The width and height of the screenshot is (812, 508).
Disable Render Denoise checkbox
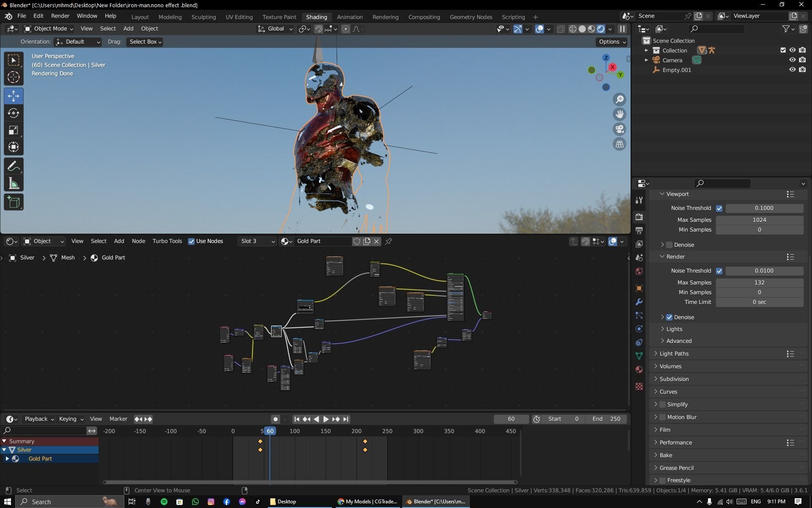point(669,317)
